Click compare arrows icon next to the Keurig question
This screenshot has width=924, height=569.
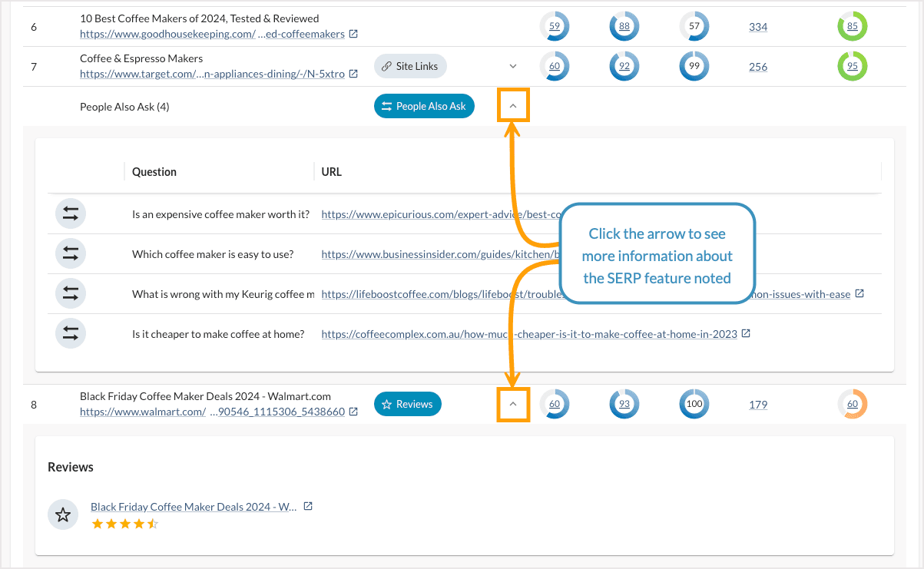coord(70,293)
